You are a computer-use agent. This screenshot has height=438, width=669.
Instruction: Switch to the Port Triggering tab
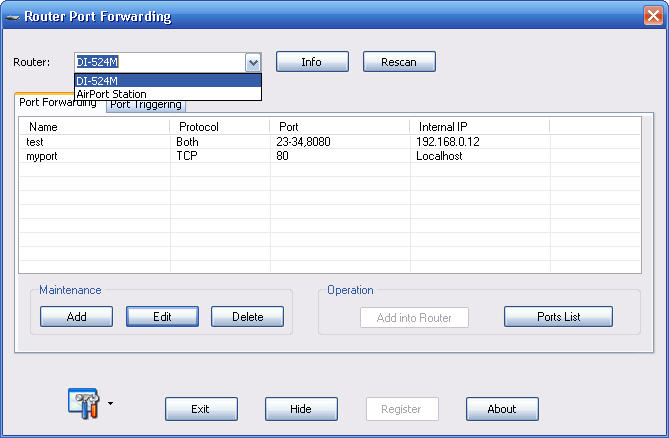148,105
